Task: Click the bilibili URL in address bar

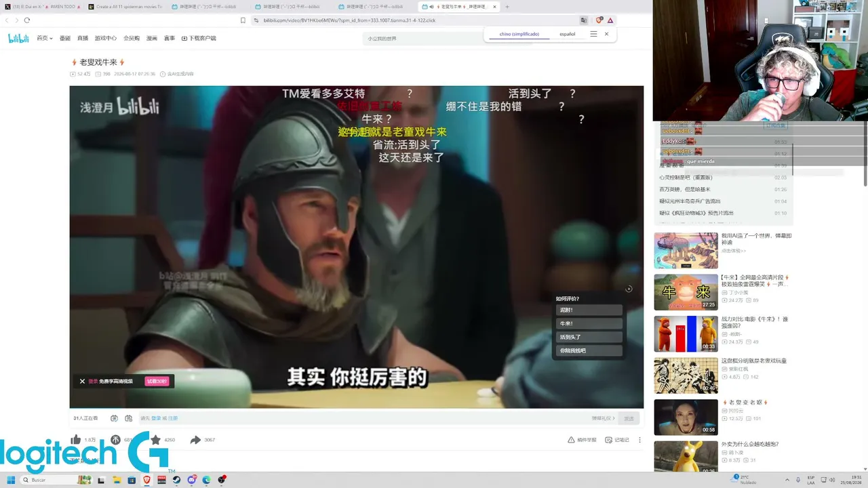Action: pos(349,20)
